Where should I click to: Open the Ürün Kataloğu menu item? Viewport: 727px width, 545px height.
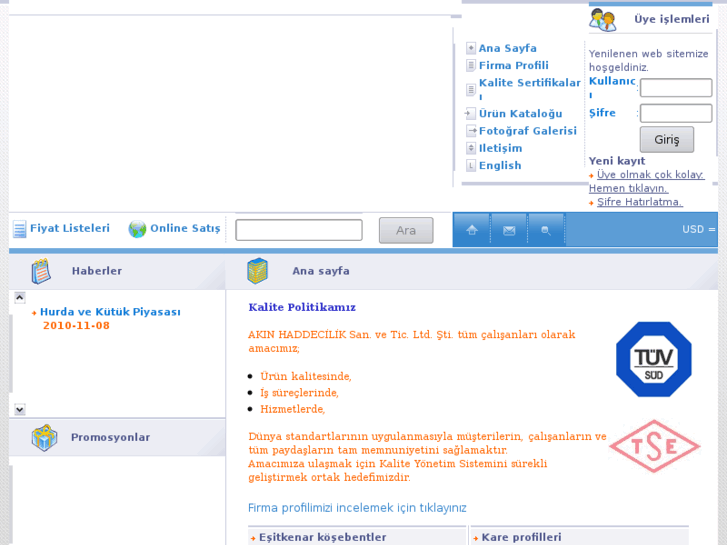521,114
